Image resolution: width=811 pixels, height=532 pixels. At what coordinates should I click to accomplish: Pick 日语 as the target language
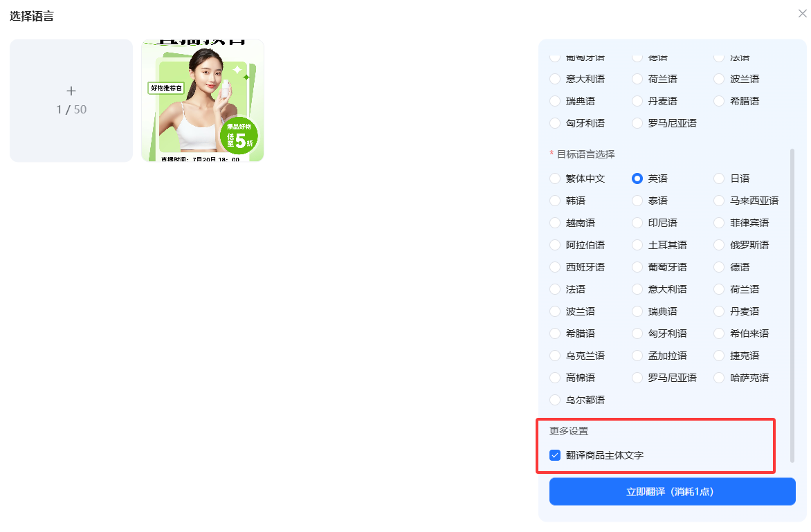click(x=719, y=178)
